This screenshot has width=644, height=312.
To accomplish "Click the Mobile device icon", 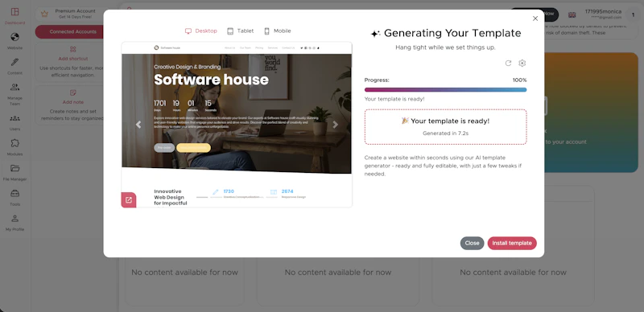I will pyautogui.click(x=266, y=31).
